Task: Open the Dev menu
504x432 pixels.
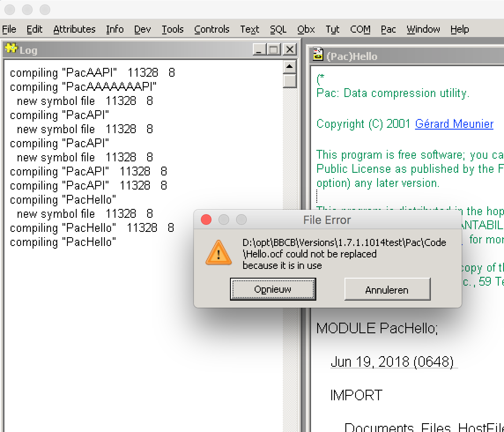Action: tap(142, 30)
